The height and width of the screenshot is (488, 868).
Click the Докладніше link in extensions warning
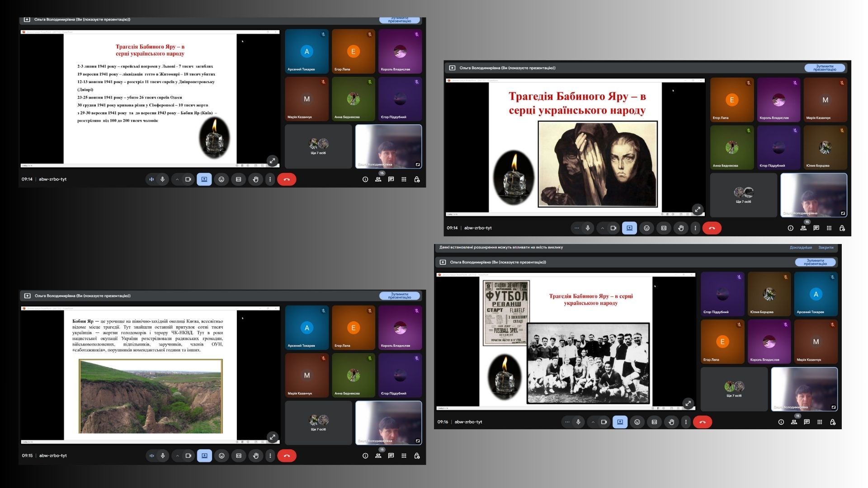[x=801, y=248]
